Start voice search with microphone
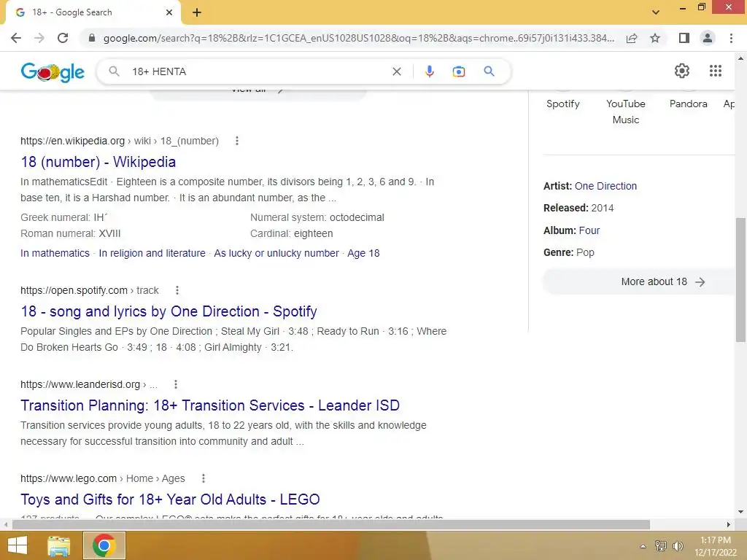The width and height of the screenshot is (747, 560). (429, 71)
